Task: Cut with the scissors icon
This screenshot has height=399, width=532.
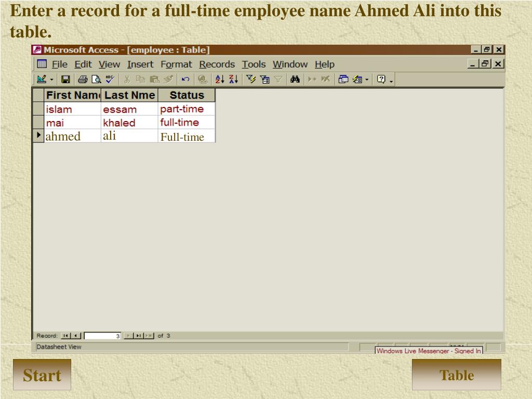Action: pos(127,79)
